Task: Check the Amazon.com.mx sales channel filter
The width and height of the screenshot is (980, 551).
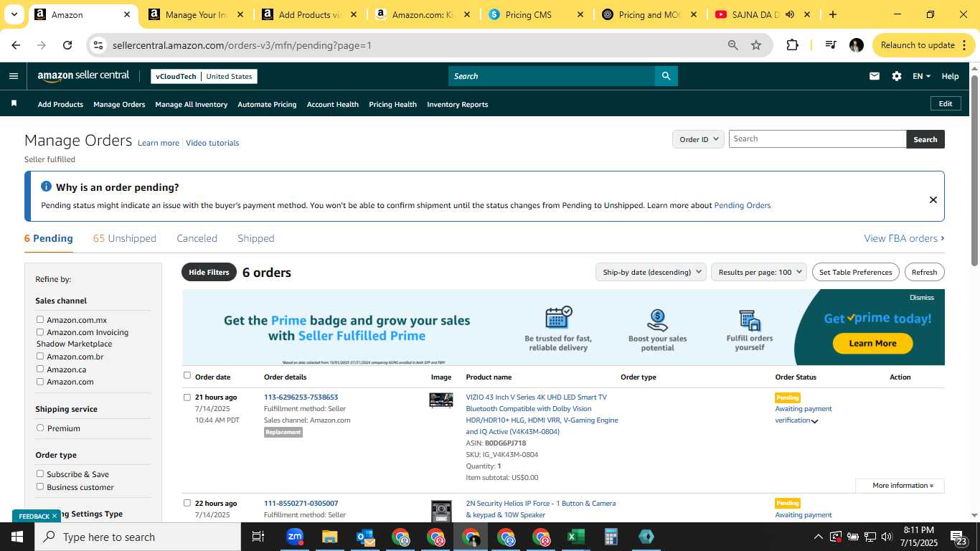Action: (x=40, y=319)
